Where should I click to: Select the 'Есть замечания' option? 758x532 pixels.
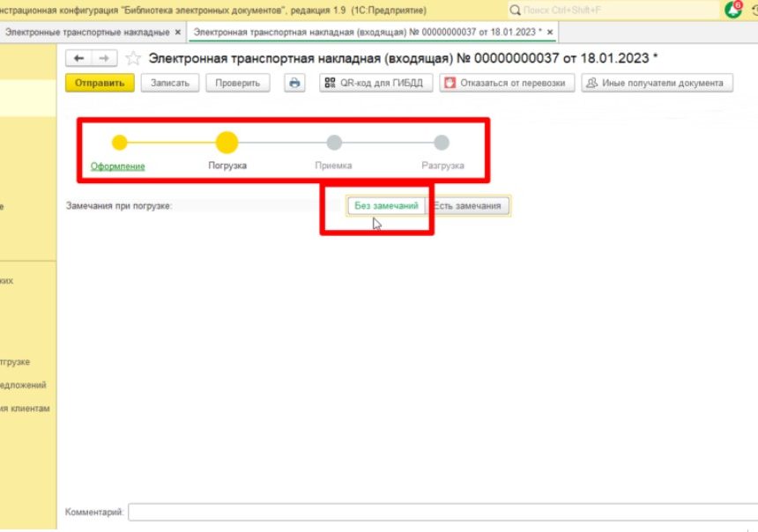(467, 206)
